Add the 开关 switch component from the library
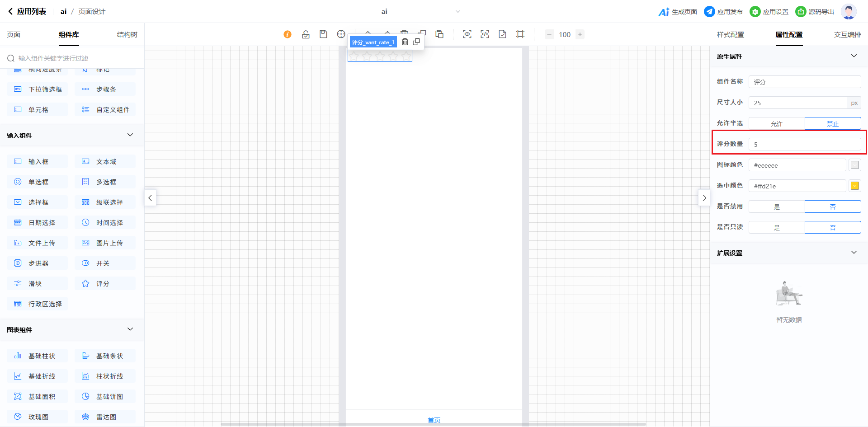 pos(105,263)
